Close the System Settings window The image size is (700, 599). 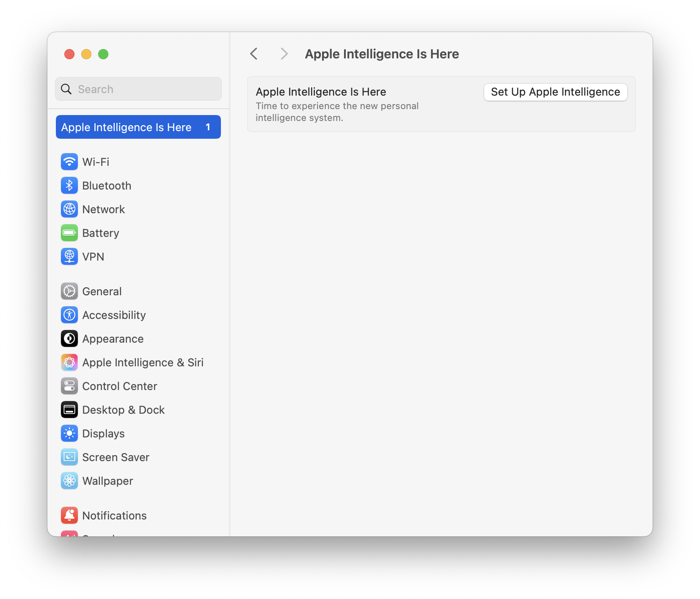coord(69,54)
